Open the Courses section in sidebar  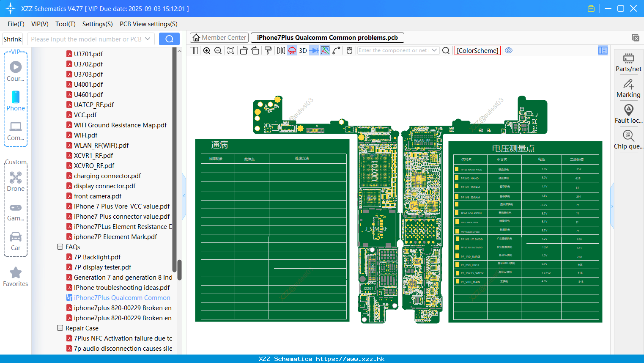[x=16, y=71]
